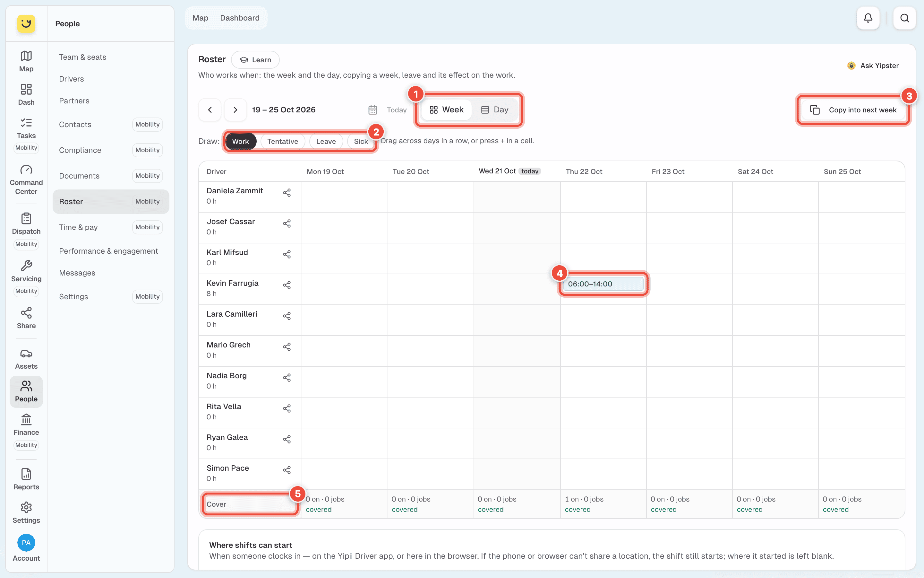Open Performance & engagement in People menu
Viewport: 924px width, 578px height.
coord(111,251)
